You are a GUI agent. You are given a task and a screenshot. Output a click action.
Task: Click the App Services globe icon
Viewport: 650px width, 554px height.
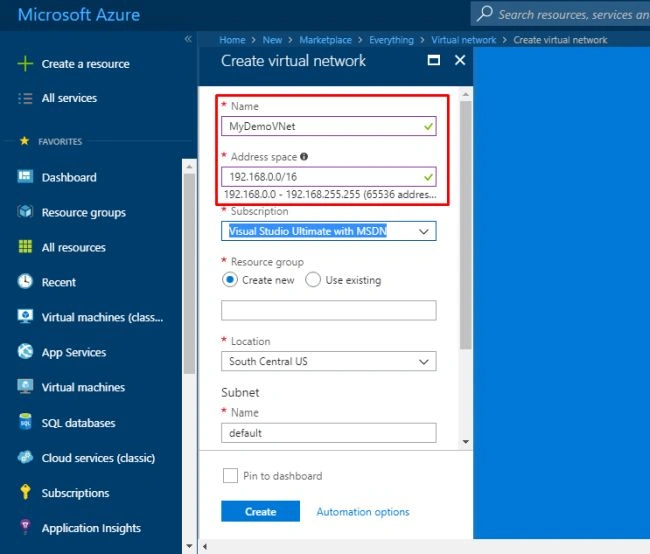coord(25,352)
